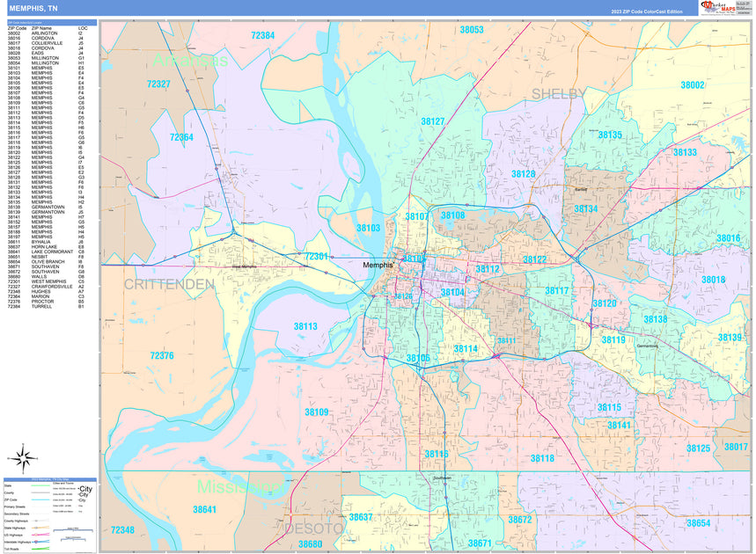The height and width of the screenshot is (554, 756).
Task: Click the Cities and Towns legend heading
Action: (x=62, y=484)
